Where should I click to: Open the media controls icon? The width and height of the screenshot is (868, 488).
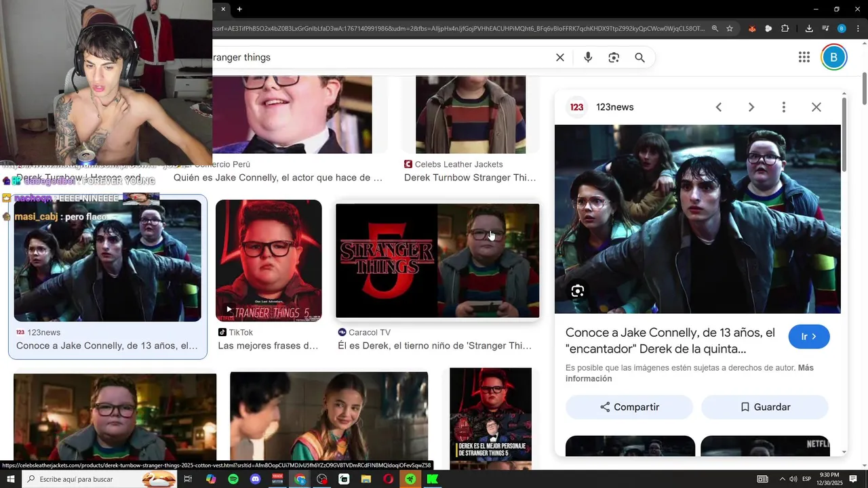(x=825, y=28)
